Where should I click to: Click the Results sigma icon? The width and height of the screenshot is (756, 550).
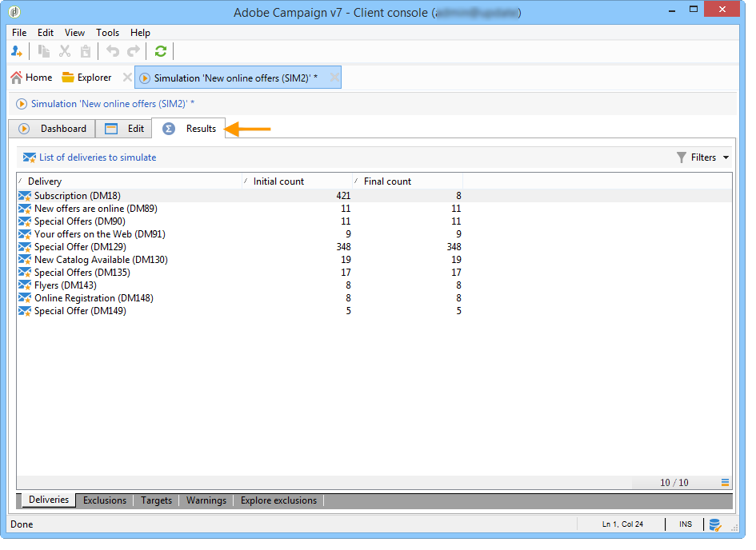coord(169,129)
